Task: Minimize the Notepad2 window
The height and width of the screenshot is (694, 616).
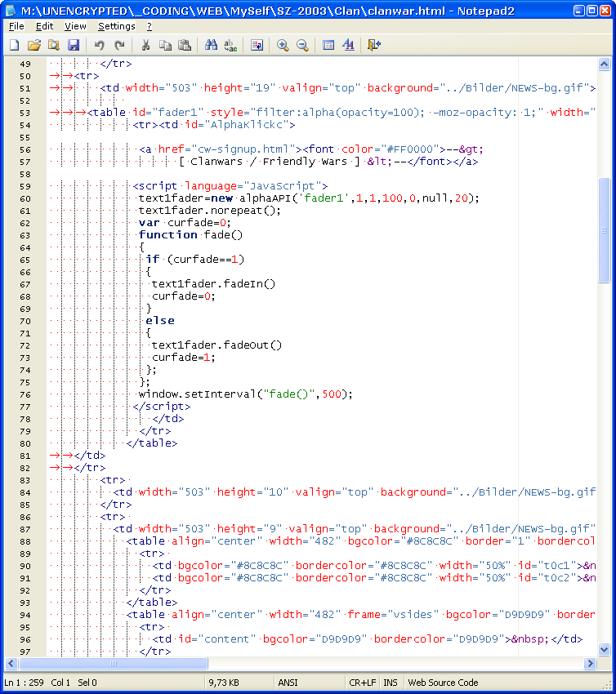Action: [578, 11]
